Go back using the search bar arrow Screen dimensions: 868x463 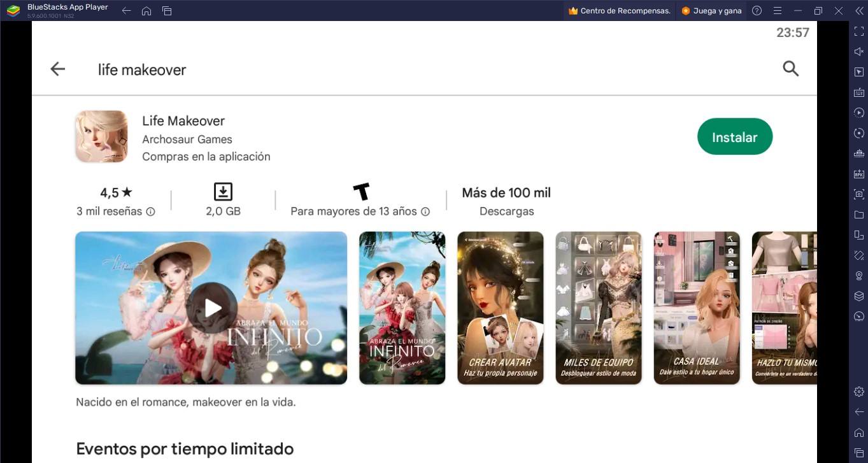point(58,69)
